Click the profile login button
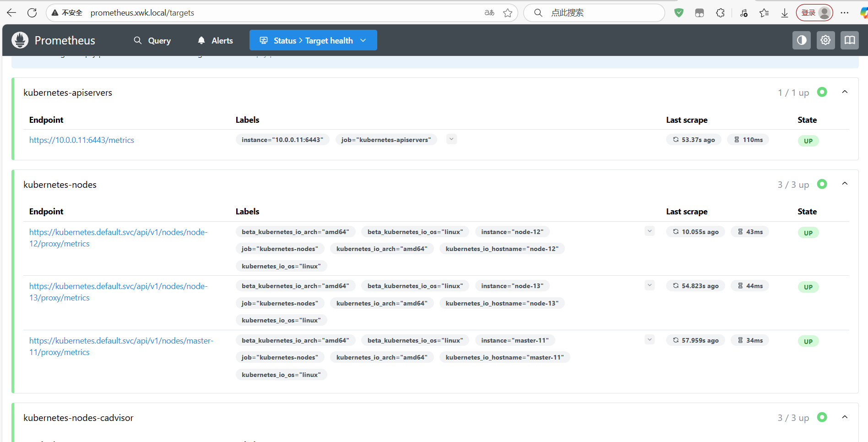 815,13
